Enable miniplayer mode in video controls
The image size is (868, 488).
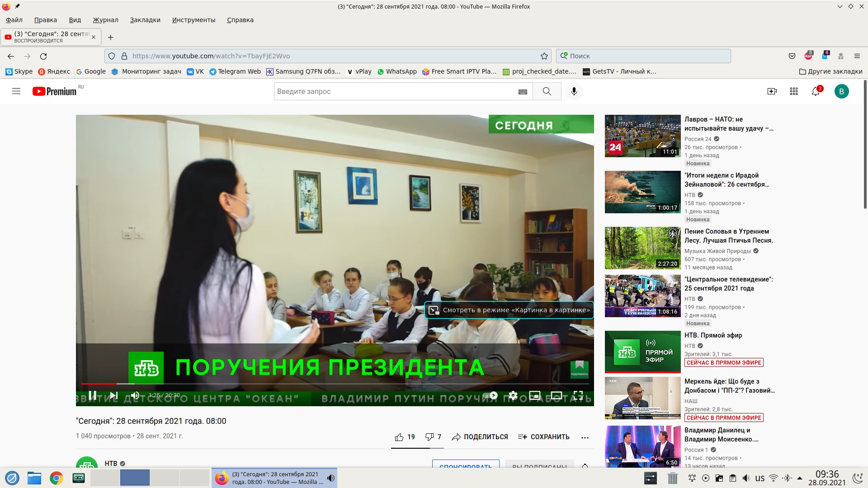[534, 395]
